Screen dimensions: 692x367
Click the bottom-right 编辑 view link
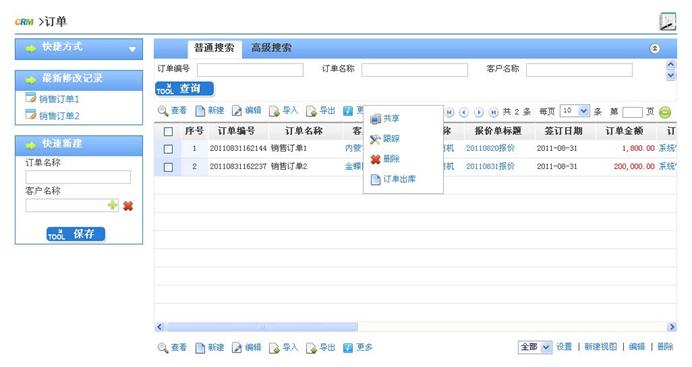pos(637,347)
